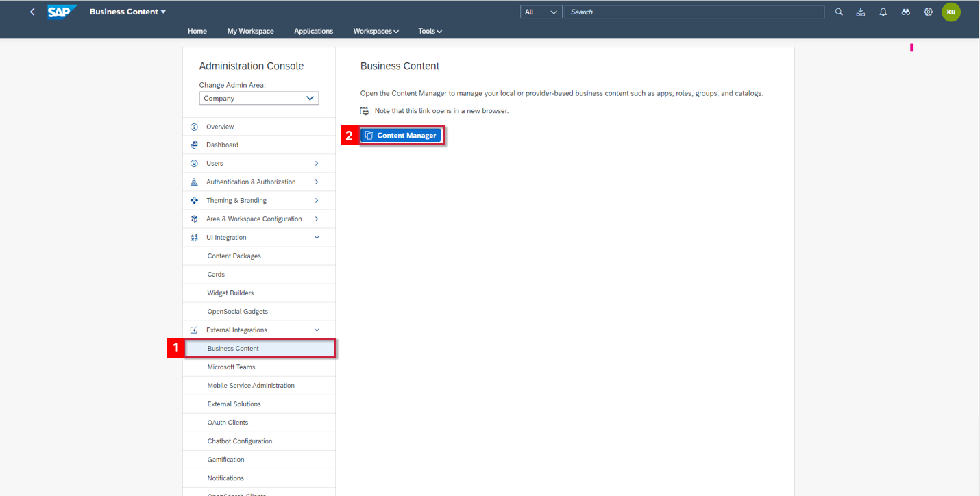This screenshot has width=980, height=496.
Task: Click the Theming & Branding icon
Action: 194,201
